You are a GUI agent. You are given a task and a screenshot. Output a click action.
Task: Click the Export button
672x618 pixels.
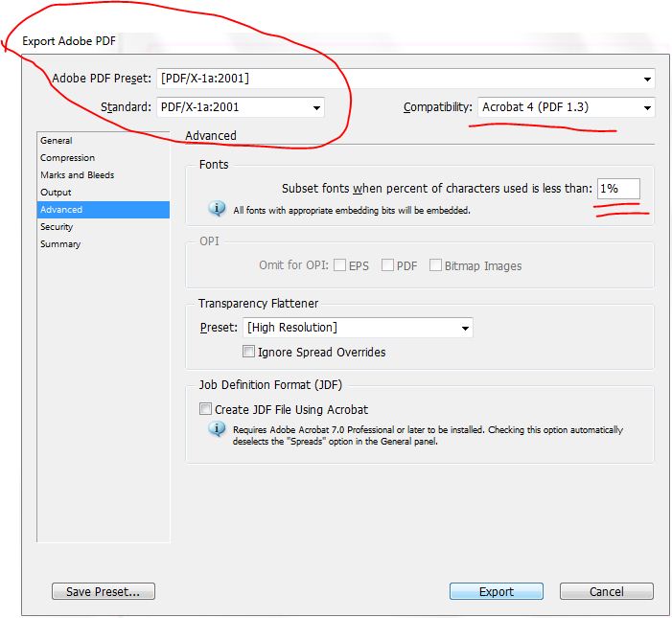click(497, 591)
